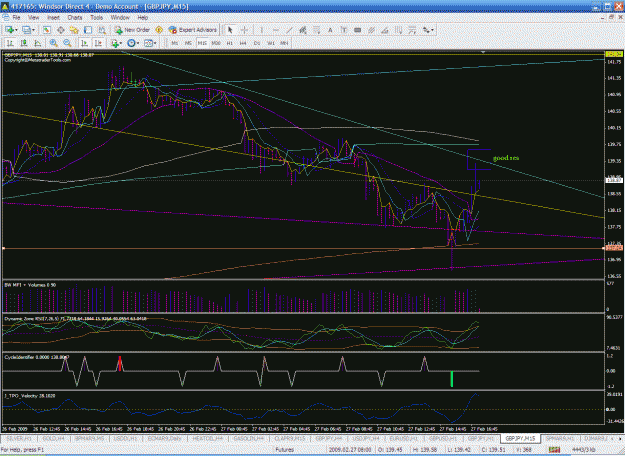
Task: Toggle the Terminal panel icon
Action: [x=88, y=30]
